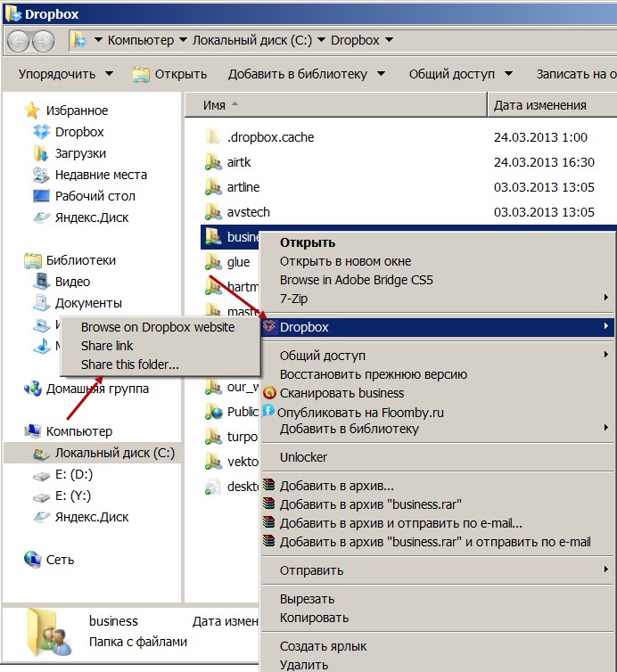
Task: Click the Избранное star icon
Action: pyautogui.click(x=32, y=111)
